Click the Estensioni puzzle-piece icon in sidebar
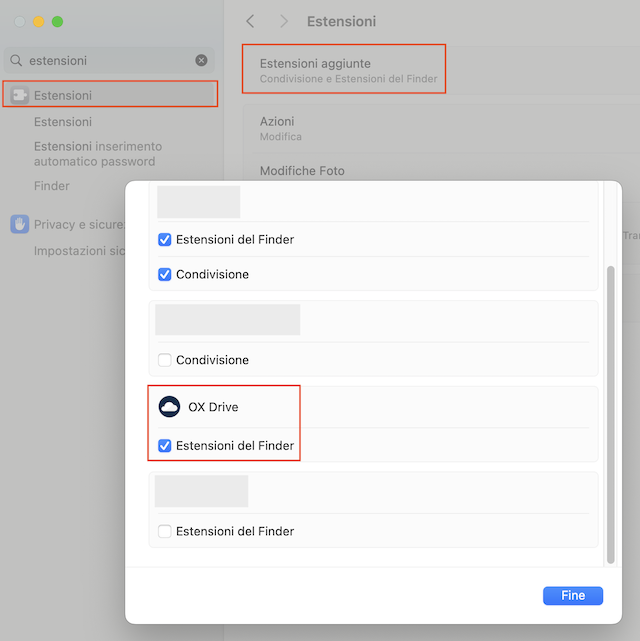The width and height of the screenshot is (640, 641). [19, 95]
